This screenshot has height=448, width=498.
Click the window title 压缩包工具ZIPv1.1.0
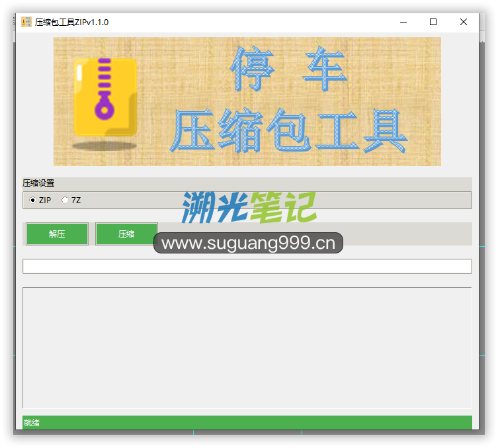point(72,22)
